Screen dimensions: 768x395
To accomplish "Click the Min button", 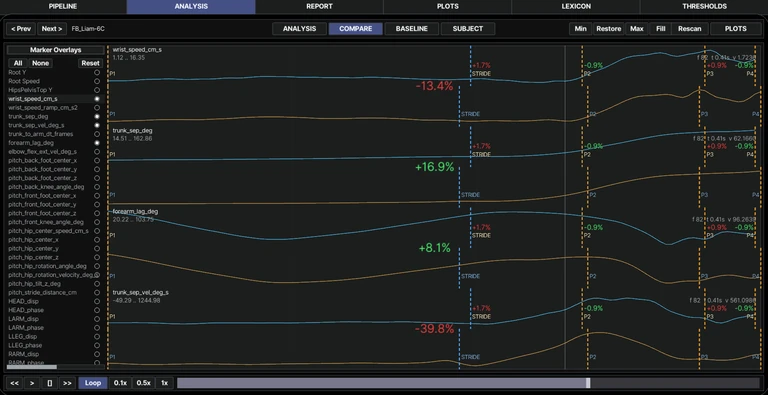I will click(580, 29).
